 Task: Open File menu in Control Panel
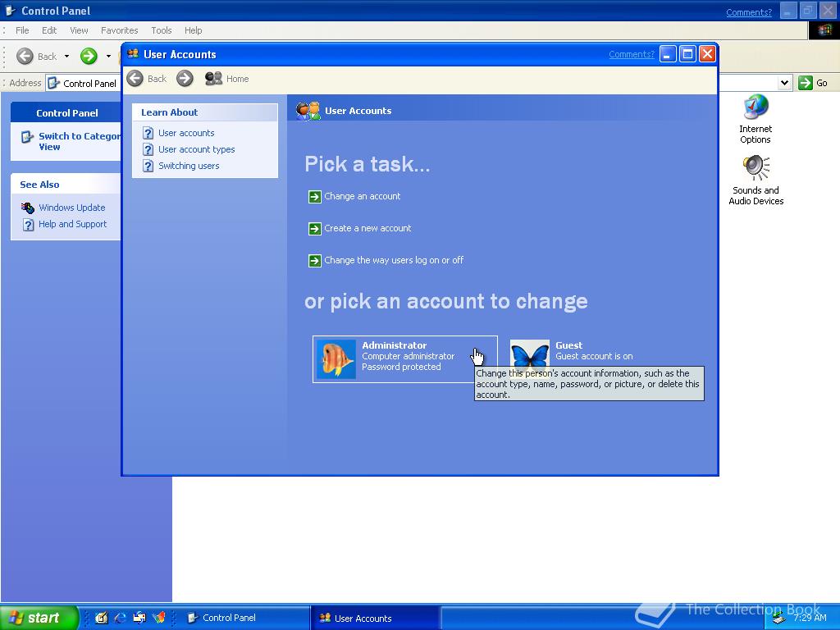pos(22,30)
